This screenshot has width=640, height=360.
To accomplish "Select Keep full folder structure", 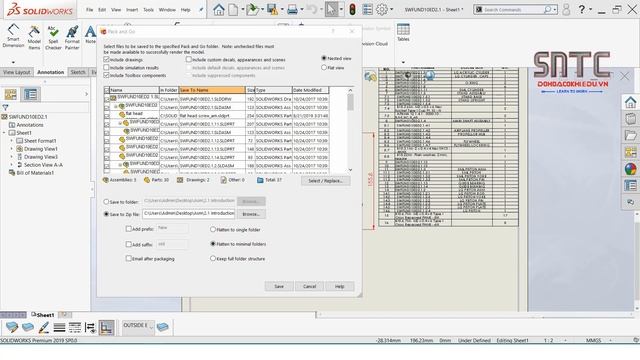I will [x=213, y=258].
